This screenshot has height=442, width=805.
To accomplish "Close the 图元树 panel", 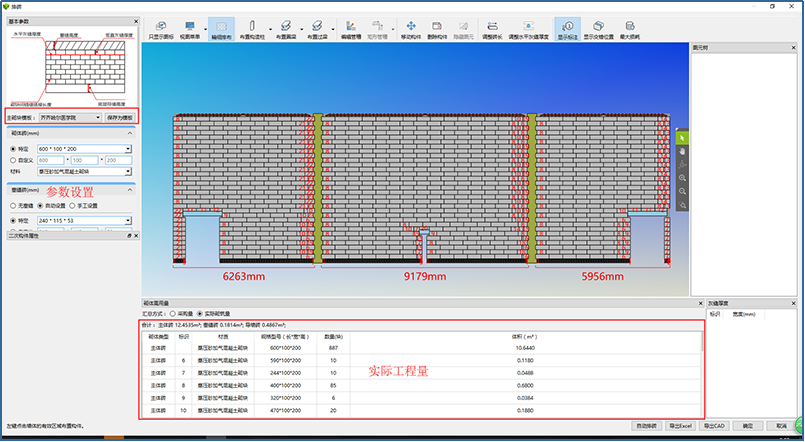I will coord(794,48).
